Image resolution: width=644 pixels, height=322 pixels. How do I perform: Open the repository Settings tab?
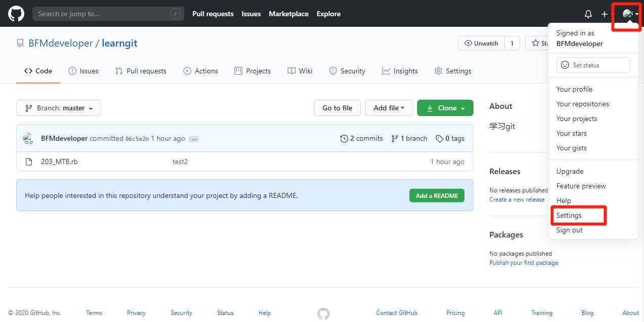click(453, 71)
